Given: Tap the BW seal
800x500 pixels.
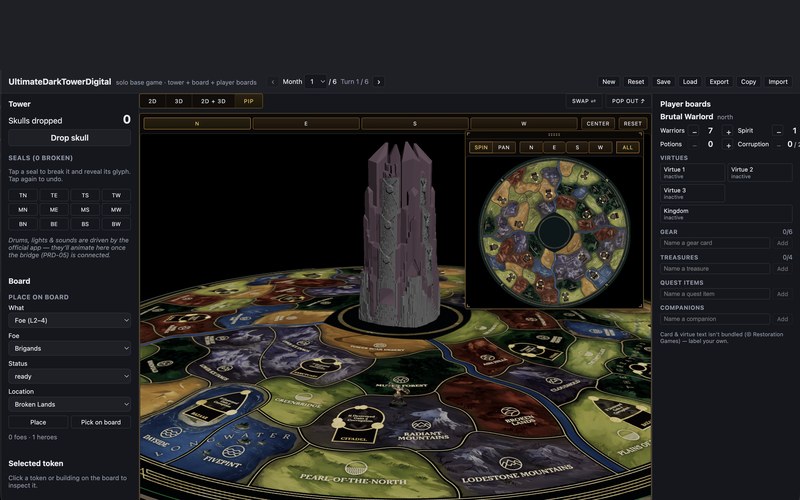Looking at the screenshot, I should 116,224.
